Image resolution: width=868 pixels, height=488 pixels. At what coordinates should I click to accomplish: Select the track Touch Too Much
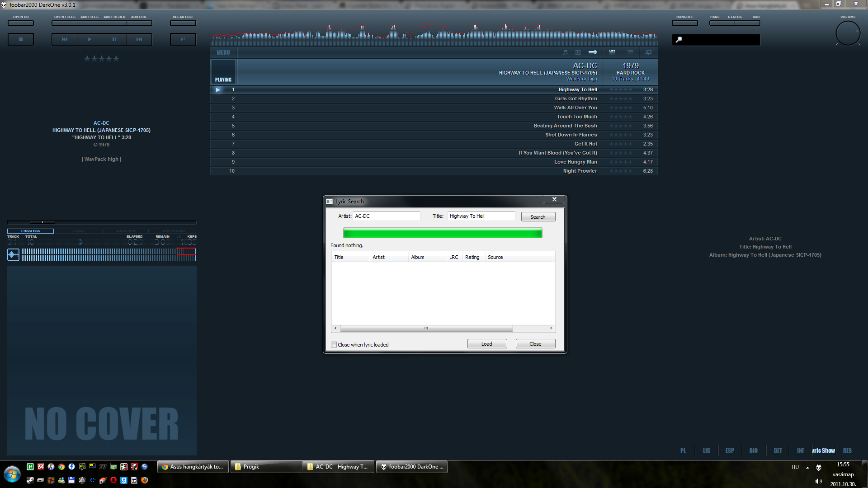(434, 117)
